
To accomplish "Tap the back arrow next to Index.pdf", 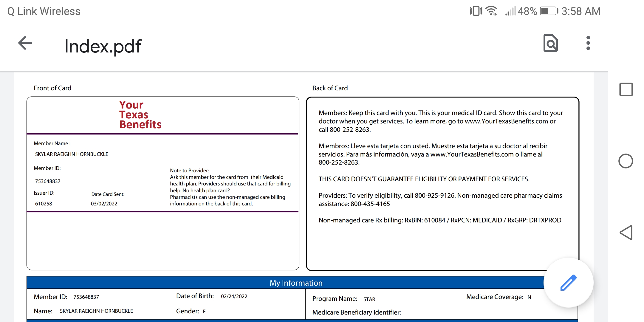I will (25, 43).
